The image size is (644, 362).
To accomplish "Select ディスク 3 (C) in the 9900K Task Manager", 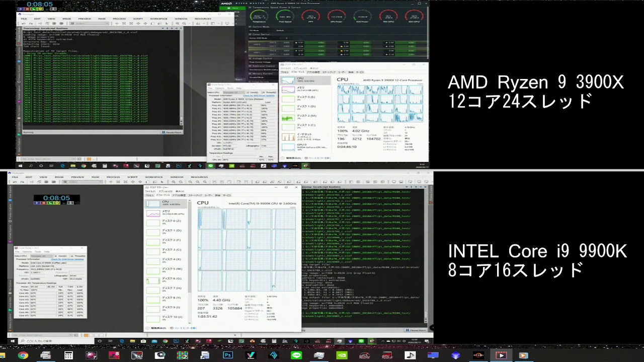I will click(x=166, y=251).
